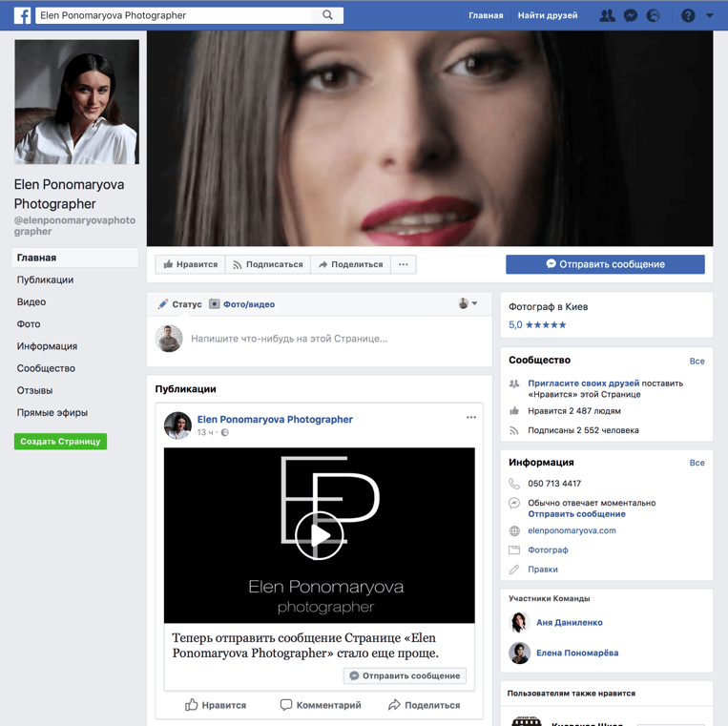Click Комментарий on the post
This screenshot has height=726, width=728.
click(x=321, y=705)
